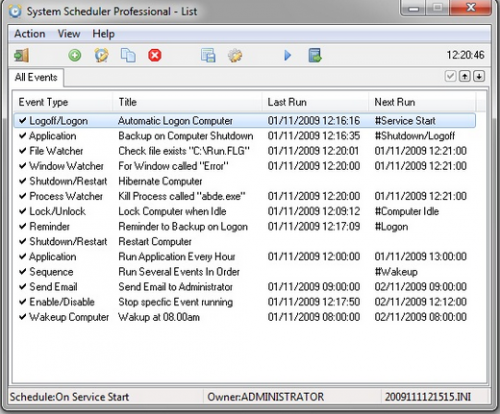Screen dimensions: 500x414
Task: Delete event with red X icon
Action: pos(155,55)
